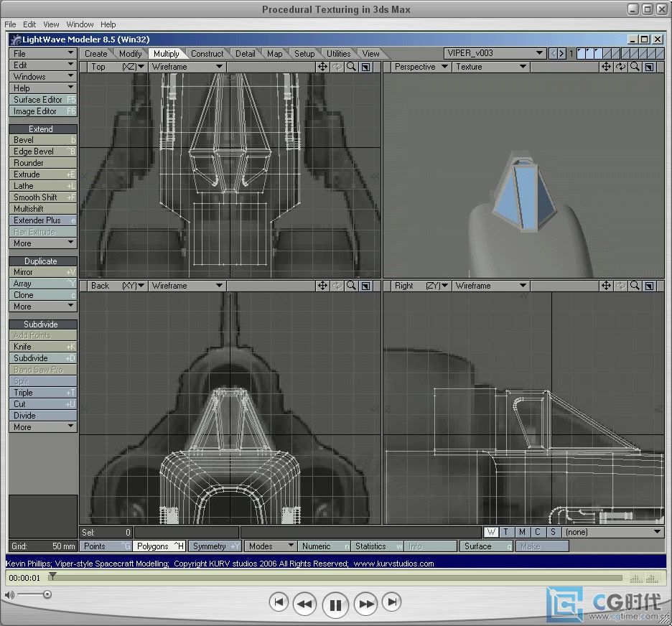Click the speaker volume icon

tap(9, 594)
